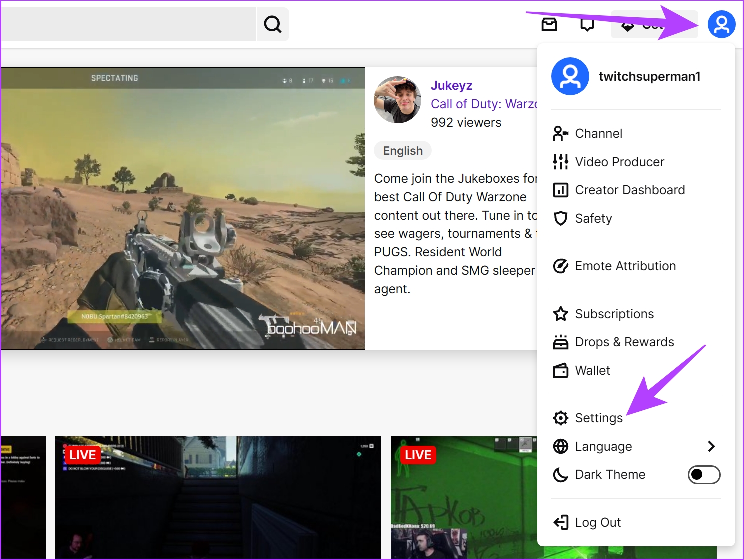Click Log Out
This screenshot has width=744, height=560.
pos(598,522)
